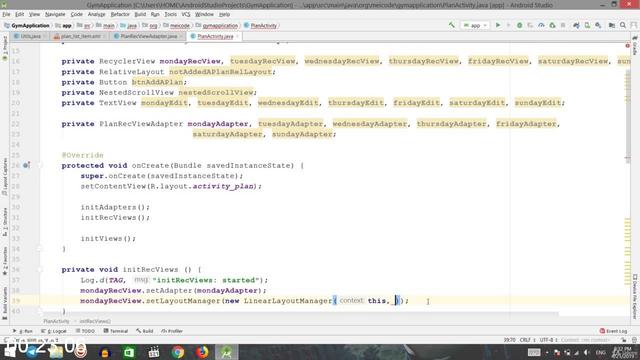Click Attach debugger to Android process icon
This screenshot has height=360, width=640.
[x=552, y=25]
